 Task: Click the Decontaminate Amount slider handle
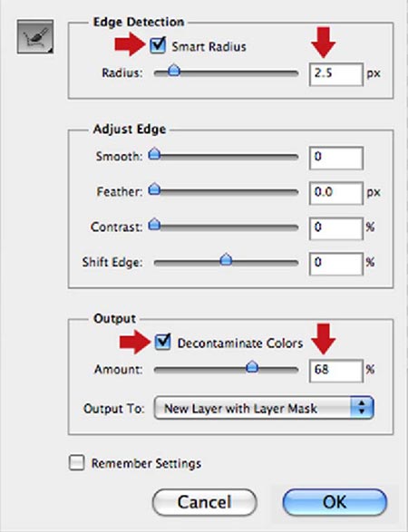(x=252, y=367)
